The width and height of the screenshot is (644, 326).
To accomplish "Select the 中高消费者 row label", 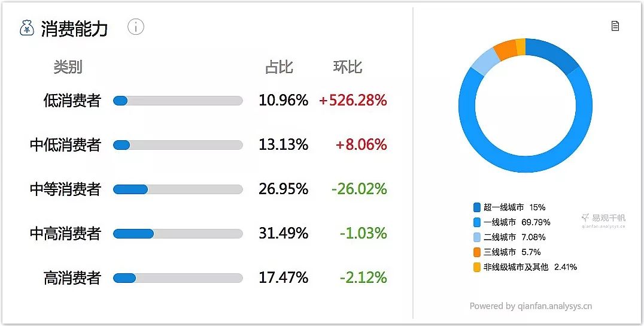I will 65,234.
